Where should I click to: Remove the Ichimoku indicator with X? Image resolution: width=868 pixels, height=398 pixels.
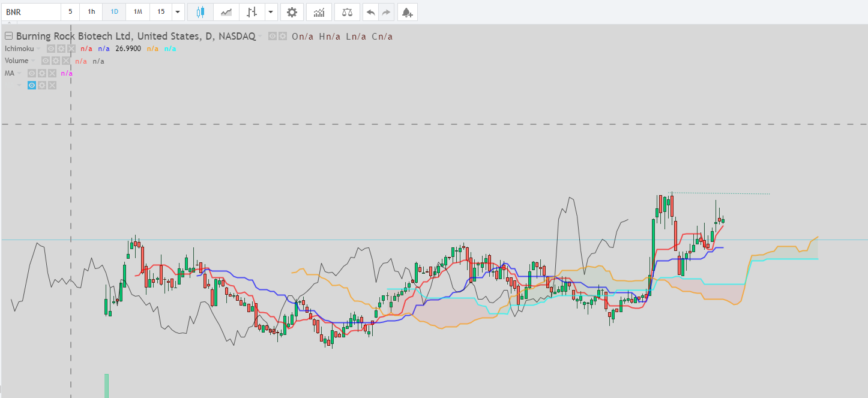point(71,49)
